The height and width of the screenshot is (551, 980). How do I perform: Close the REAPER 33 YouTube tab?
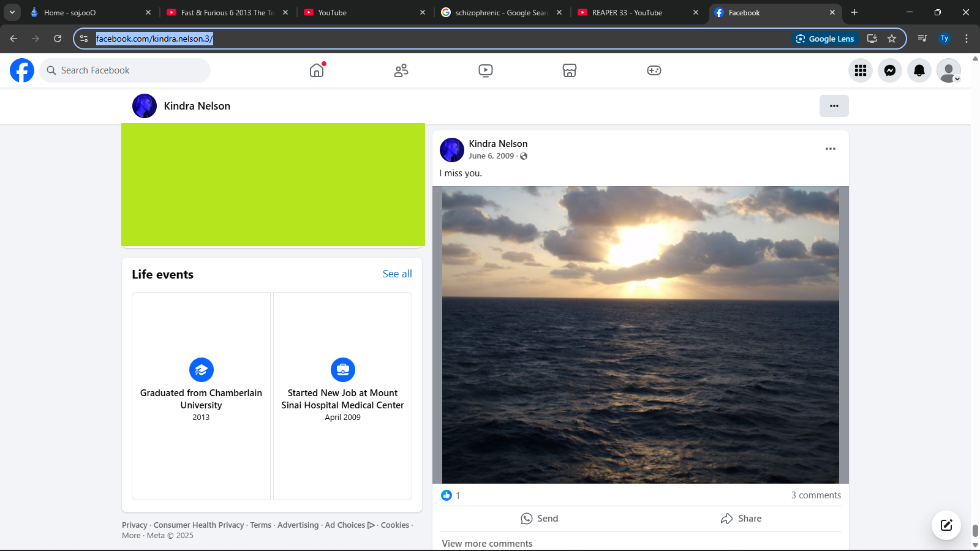(x=696, y=12)
